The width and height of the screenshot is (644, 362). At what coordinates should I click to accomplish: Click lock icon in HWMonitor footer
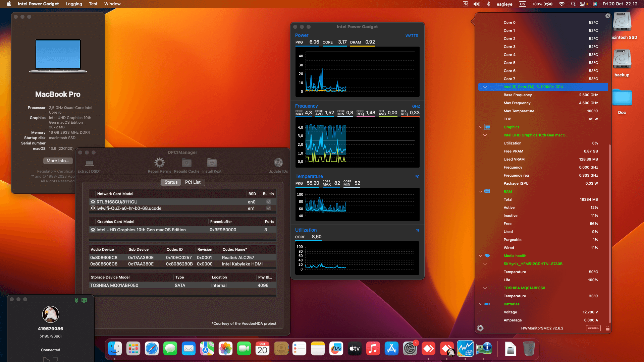(607, 328)
